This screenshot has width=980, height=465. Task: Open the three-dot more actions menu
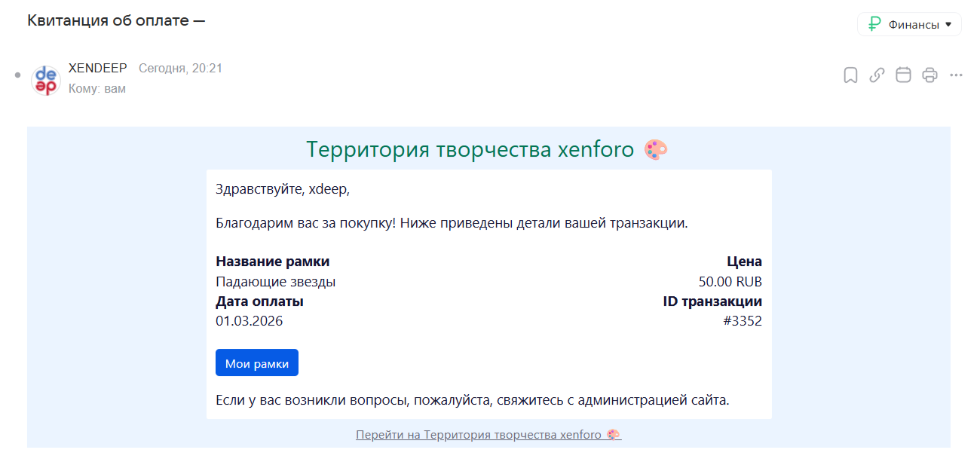(956, 75)
